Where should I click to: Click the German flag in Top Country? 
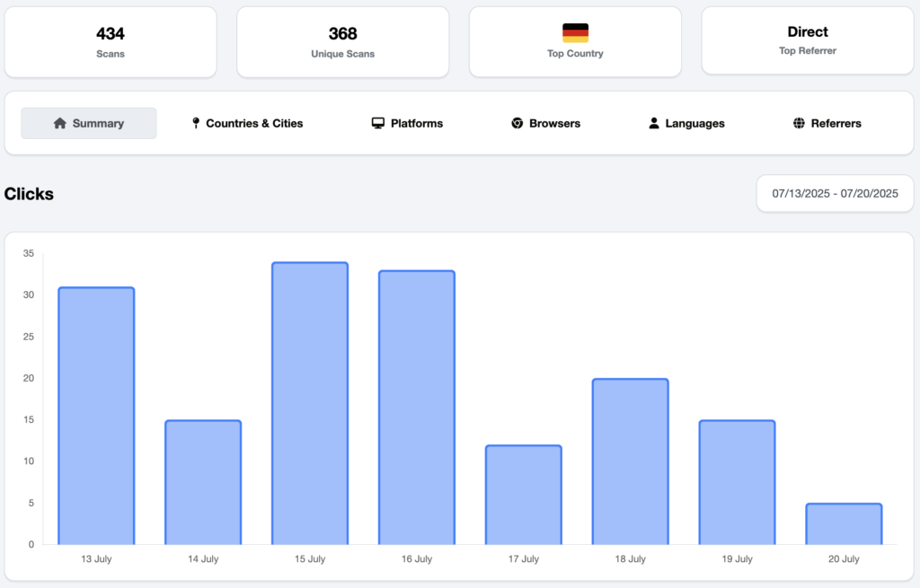575,33
